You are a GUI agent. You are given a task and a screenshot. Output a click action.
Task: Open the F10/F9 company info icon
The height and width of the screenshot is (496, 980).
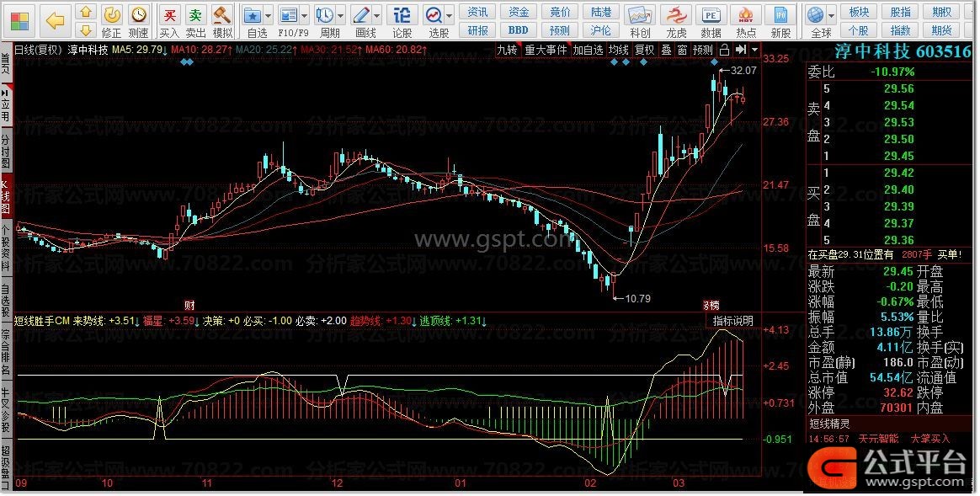[289, 14]
